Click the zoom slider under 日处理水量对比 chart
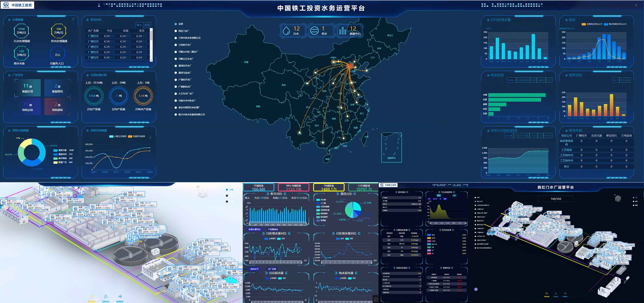Viewport: 644px width, 303px height. pyautogui.click(x=276, y=262)
